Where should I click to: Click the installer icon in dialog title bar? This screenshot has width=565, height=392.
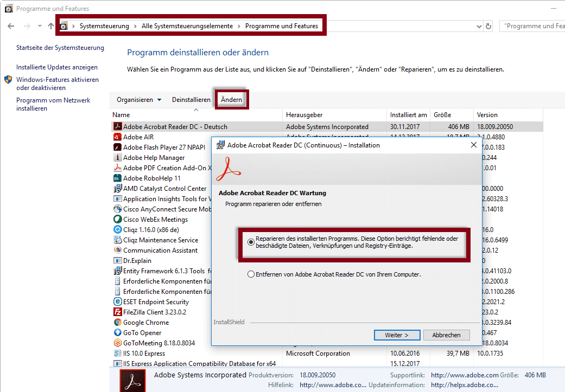[x=220, y=145]
